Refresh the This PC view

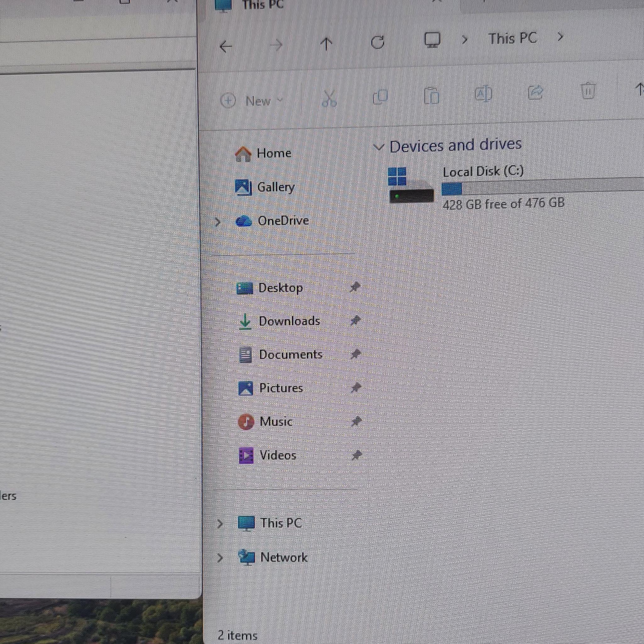[378, 42]
